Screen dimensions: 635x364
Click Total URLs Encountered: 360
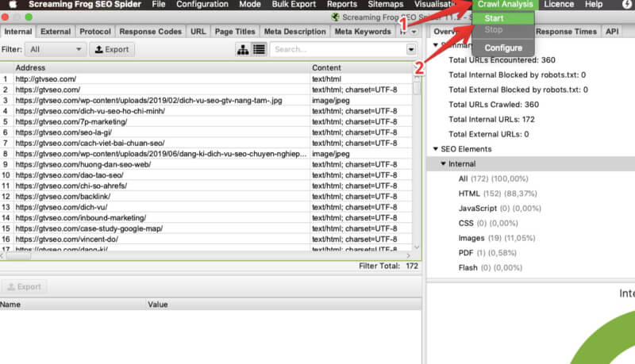(x=502, y=59)
